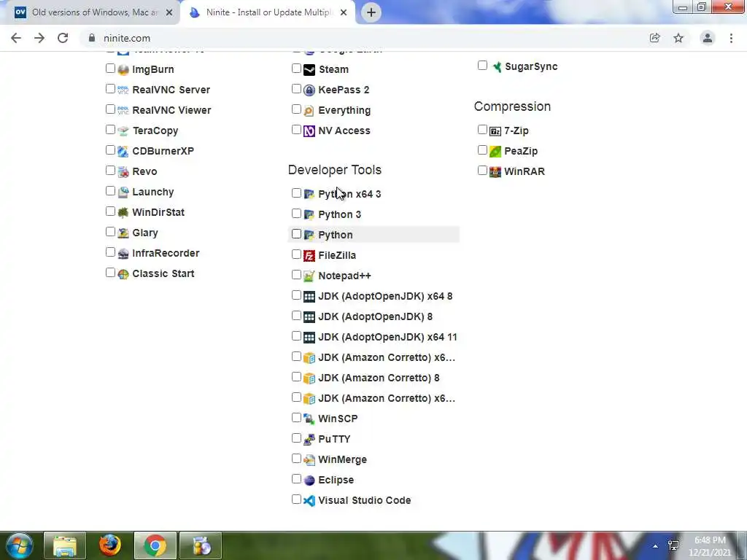The image size is (747, 560).
Task: Open the Windows Start menu
Action: coord(20,545)
